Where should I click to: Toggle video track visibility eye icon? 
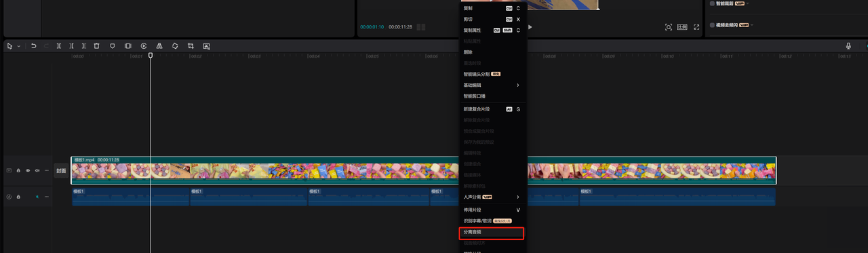[x=28, y=171]
